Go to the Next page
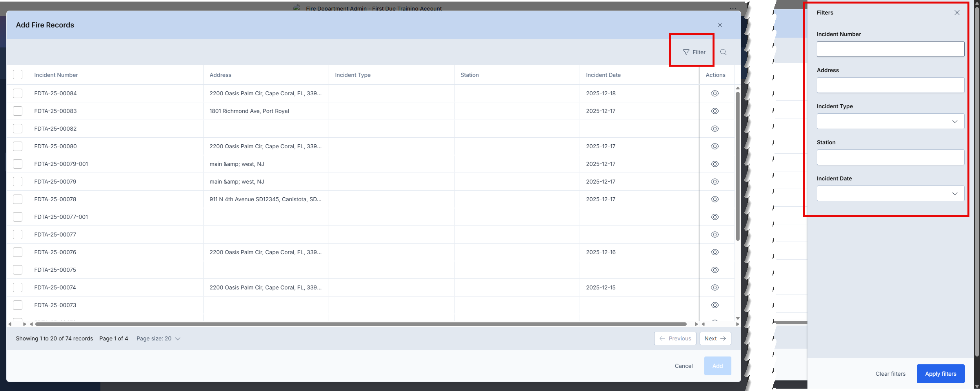This screenshot has height=391, width=980. [715, 338]
